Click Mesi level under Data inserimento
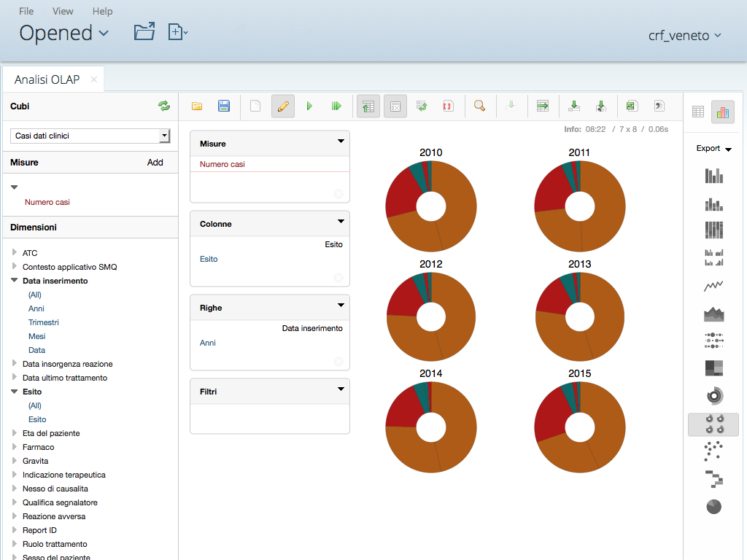The height and width of the screenshot is (560, 747). pos(36,336)
